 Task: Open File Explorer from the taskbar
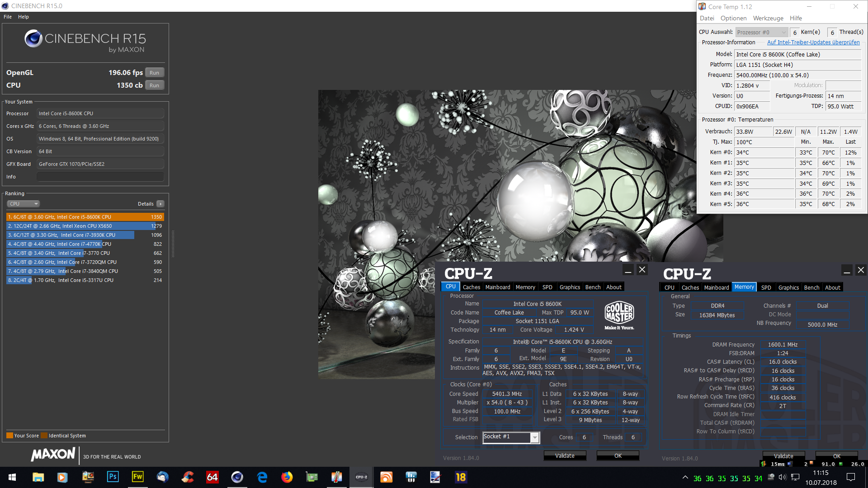[x=38, y=477]
